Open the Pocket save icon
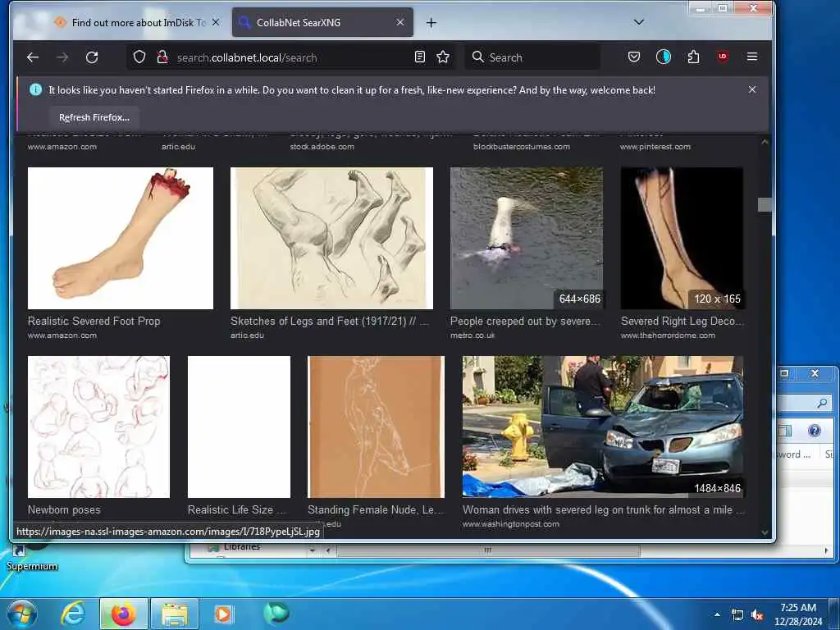The image size is (840, 630). click(634, 57)
